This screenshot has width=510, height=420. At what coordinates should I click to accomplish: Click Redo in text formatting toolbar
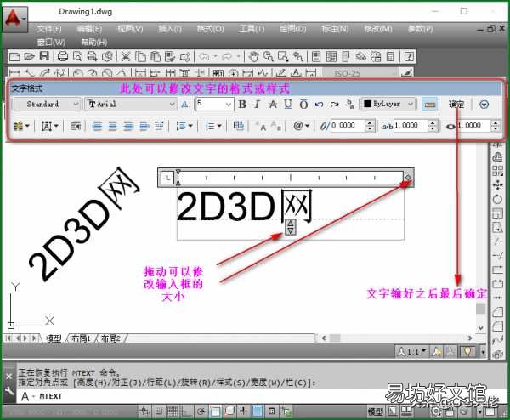click(334, 105)
